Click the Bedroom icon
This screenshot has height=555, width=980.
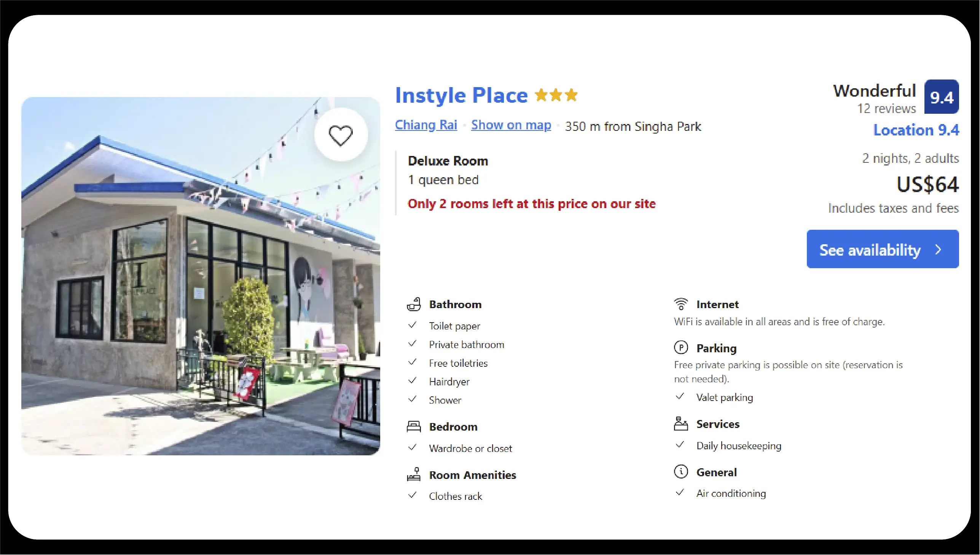414,426
